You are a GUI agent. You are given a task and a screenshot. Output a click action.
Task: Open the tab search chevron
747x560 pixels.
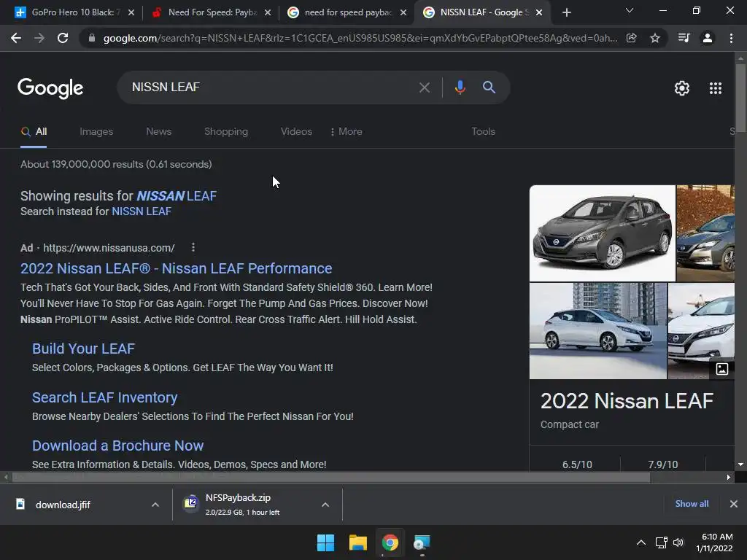click(x=630, y=10)
